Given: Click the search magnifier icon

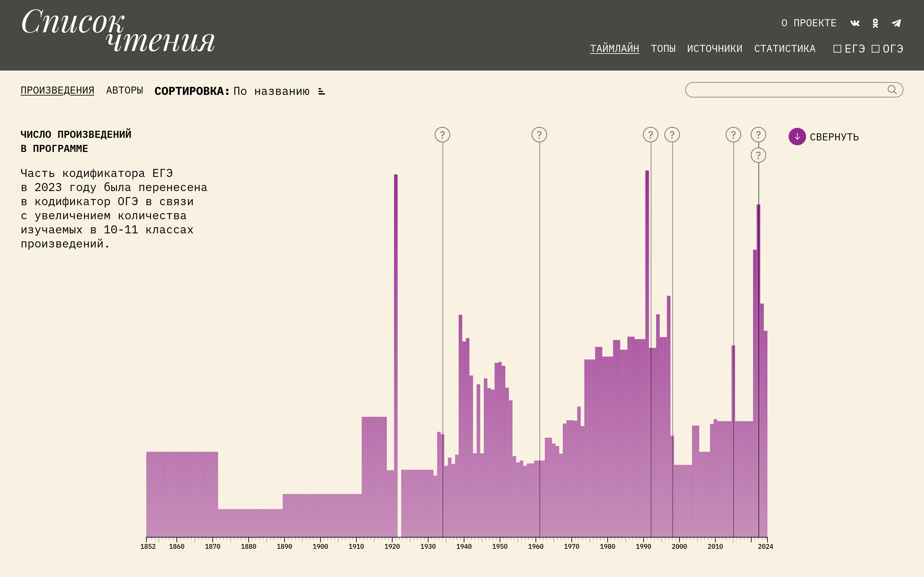Looking at the screenshot, I should pyautogui.click(x=892, y=90).
